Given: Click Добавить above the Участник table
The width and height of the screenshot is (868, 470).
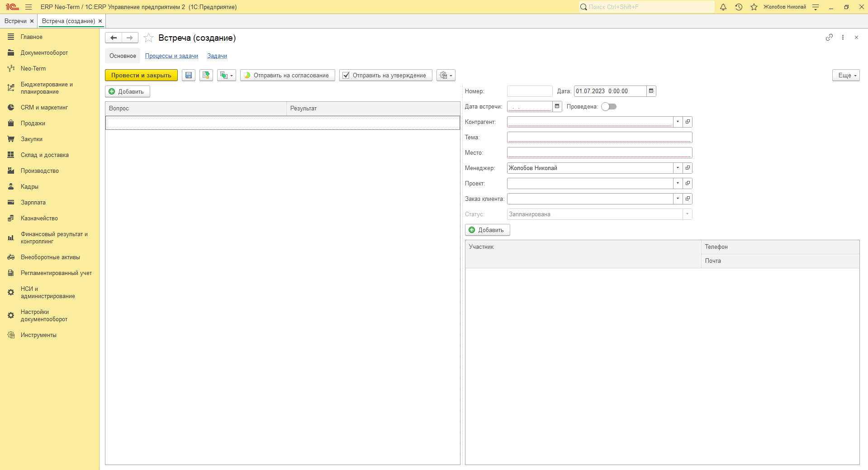Looking at the screenshot, I should pyautogui.click(x=488, y=230).
